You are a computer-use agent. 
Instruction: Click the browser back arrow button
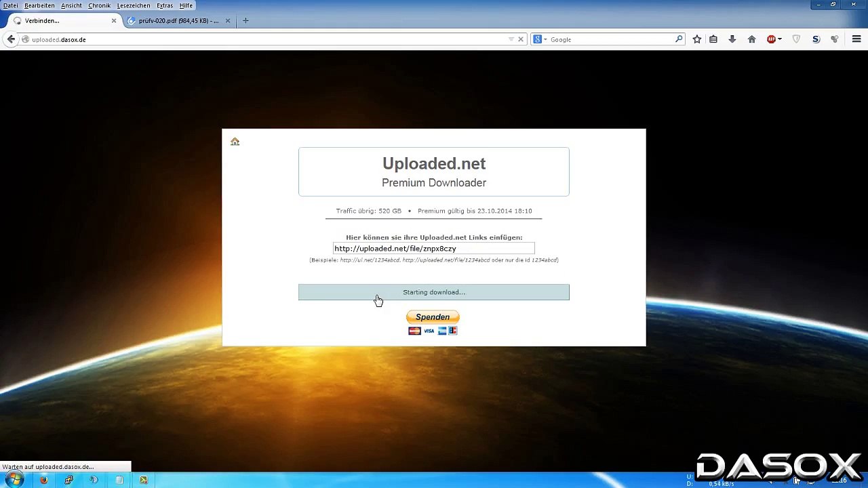pos(11,39)
